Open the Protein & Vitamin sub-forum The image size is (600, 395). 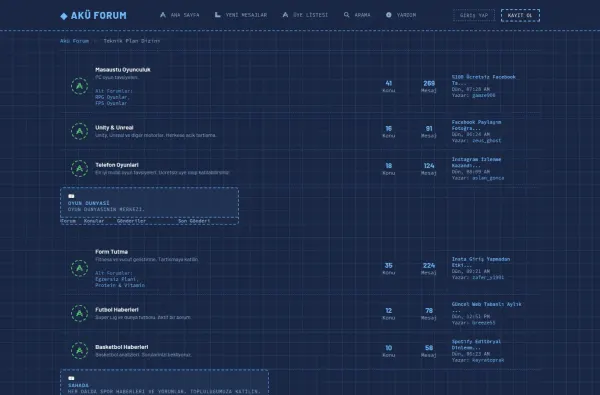click(x=120, y=286)
